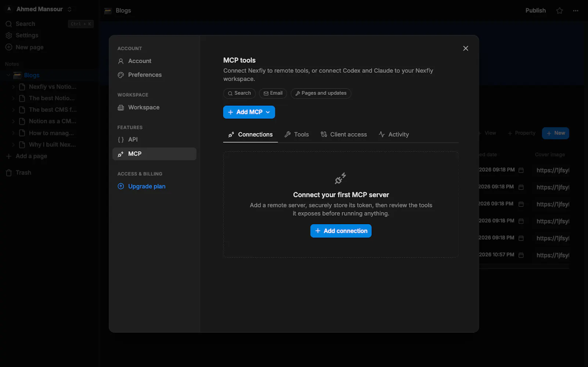This screenshot has height=367, width=588.
Task: Expand The best CMS f... page
Action: (x=13, y=110)
